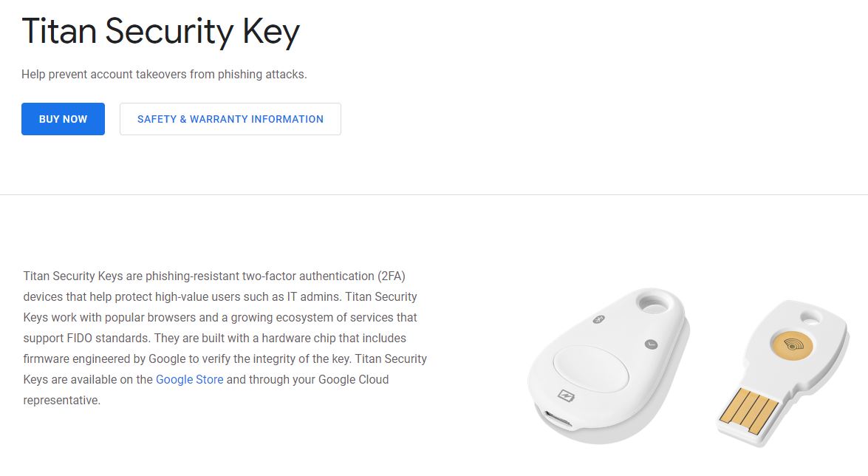Click the battery charging icon on the fob

(x=566, y=395)
